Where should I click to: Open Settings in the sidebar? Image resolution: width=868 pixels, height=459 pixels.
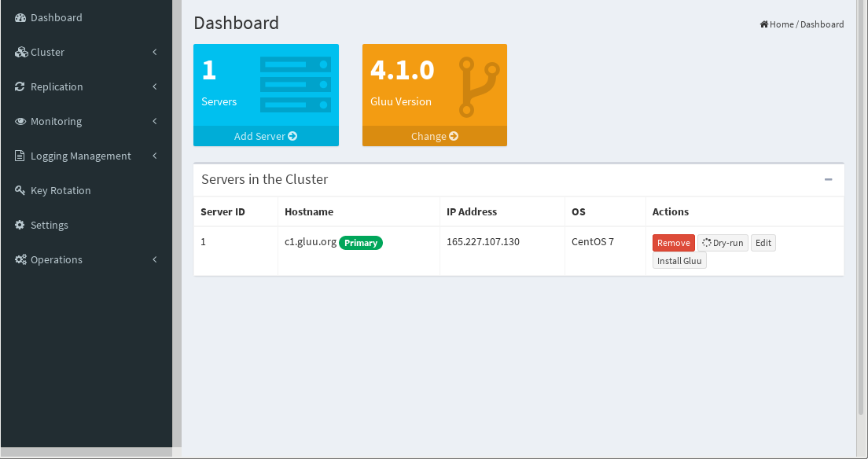(x=86, y=225)
